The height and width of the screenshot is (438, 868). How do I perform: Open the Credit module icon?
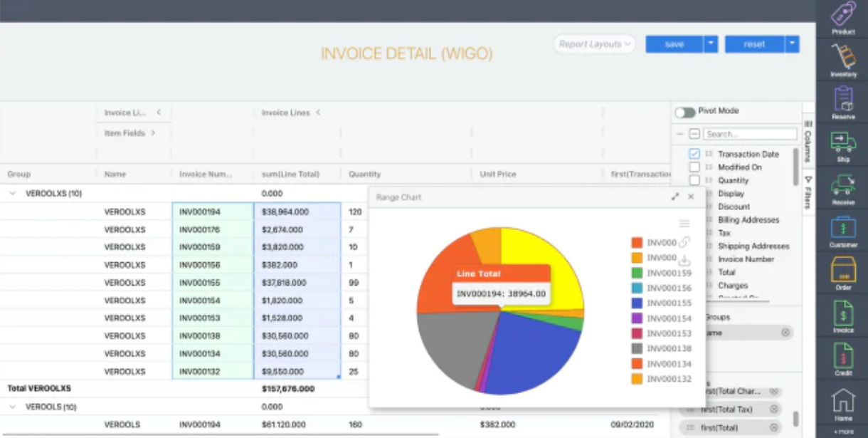point(843,360)
